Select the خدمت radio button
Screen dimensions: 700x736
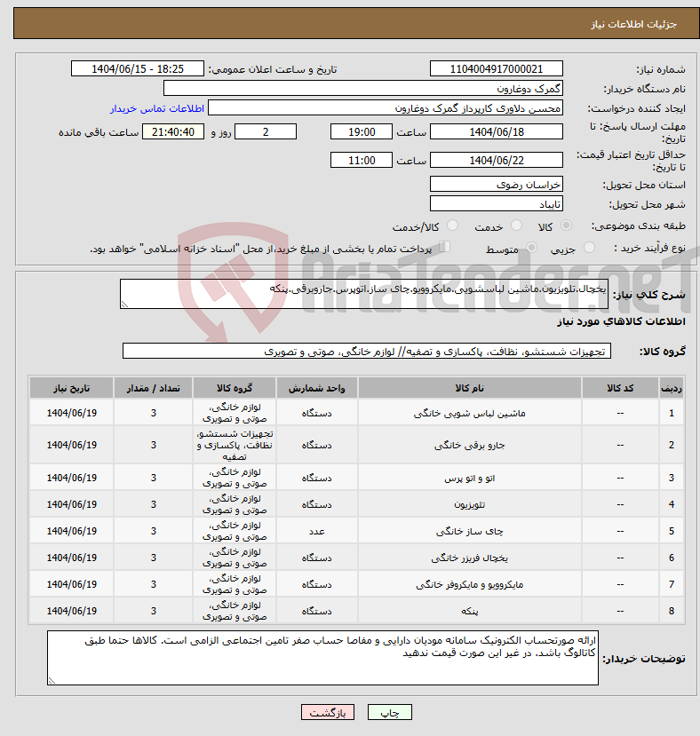pos(516,226)
